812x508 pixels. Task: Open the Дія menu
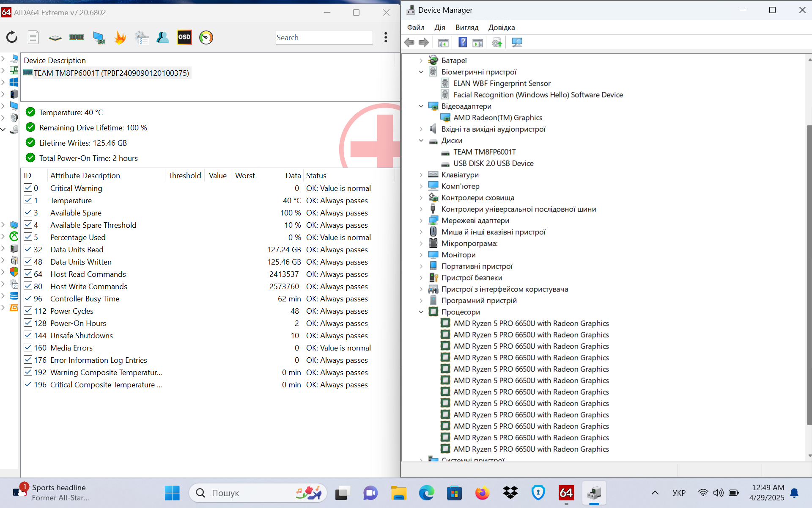coord(440,28)
